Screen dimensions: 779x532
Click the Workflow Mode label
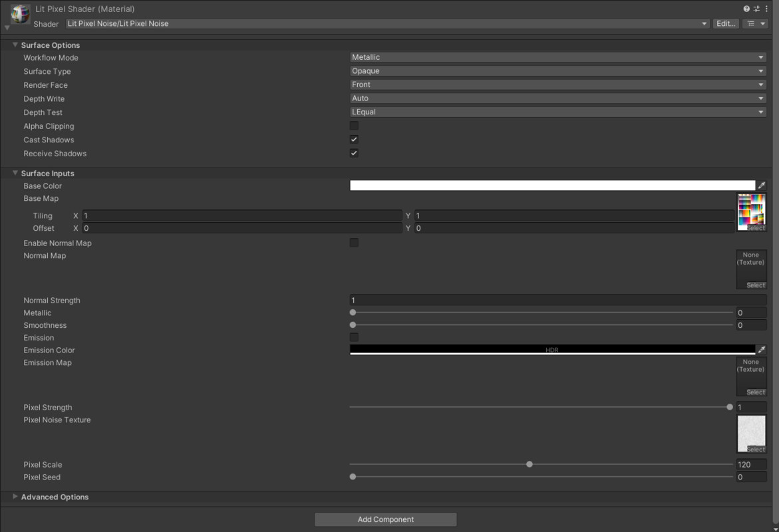click(x=51, y=58)
